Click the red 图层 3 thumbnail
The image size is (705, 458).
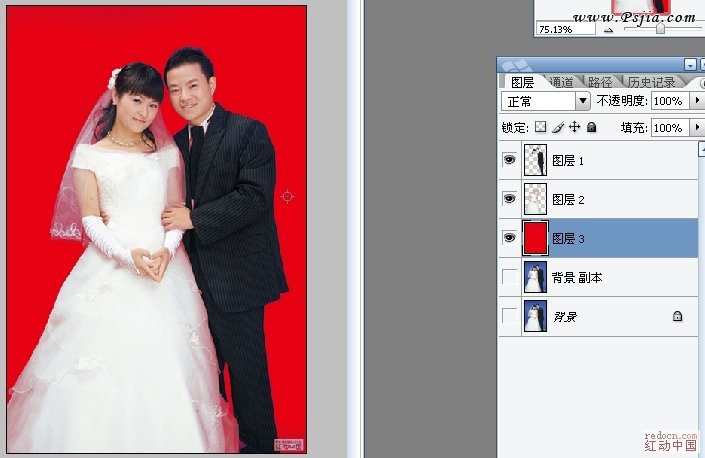click(x=535, y=238)
